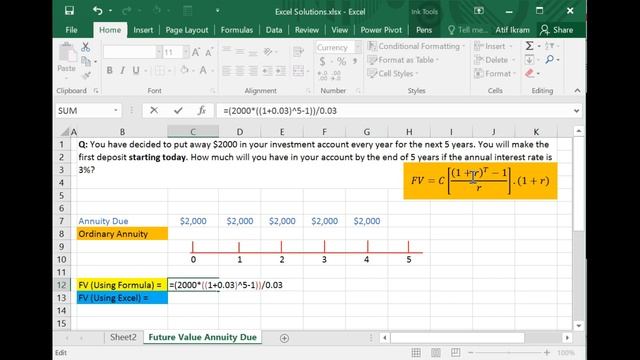
Task: Click the Sort & Filter icon
Action: click(x=549, y=46)
